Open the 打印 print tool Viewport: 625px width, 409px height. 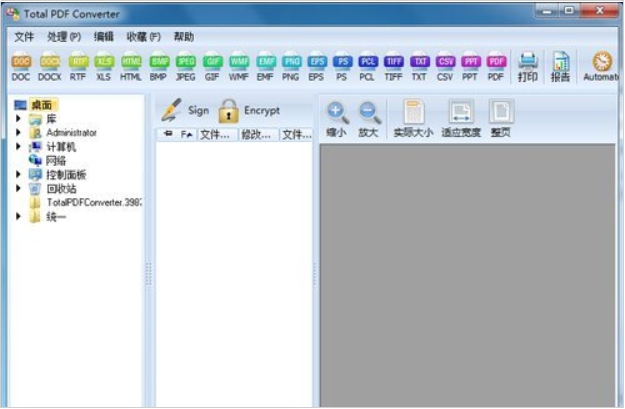pos(528,67)
